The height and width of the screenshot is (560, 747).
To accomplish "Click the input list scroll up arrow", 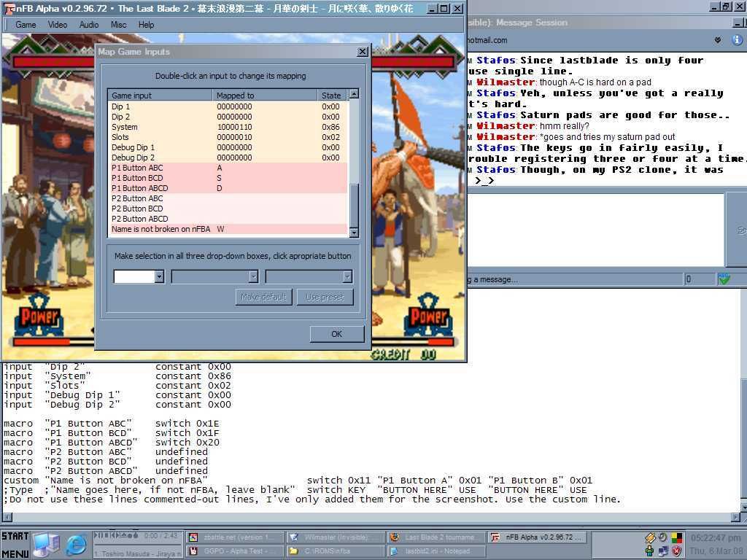I will point(354,94).
